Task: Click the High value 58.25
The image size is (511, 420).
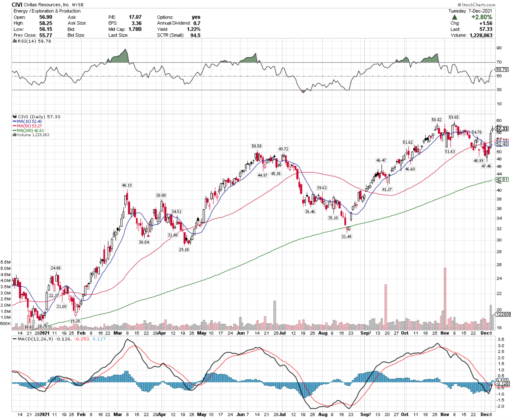Action: click(x=46, y=23)
